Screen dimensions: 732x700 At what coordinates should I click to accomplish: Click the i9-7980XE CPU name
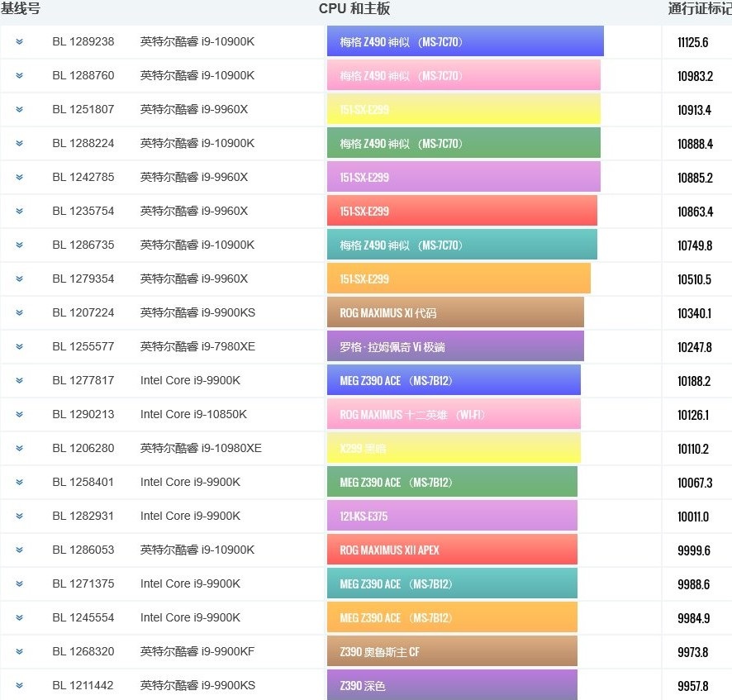pyautogui.click(x=197, y=346)
